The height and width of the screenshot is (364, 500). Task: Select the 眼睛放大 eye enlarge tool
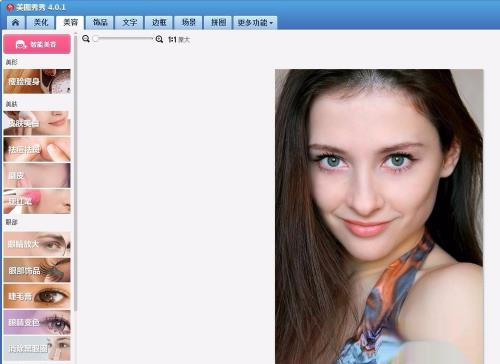point(37,244)
